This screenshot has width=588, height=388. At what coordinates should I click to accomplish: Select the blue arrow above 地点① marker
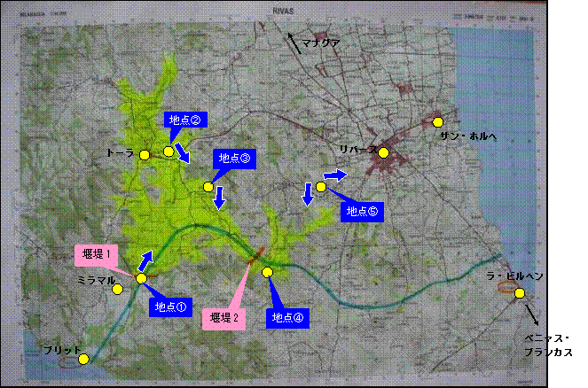[x=145, y=260]
